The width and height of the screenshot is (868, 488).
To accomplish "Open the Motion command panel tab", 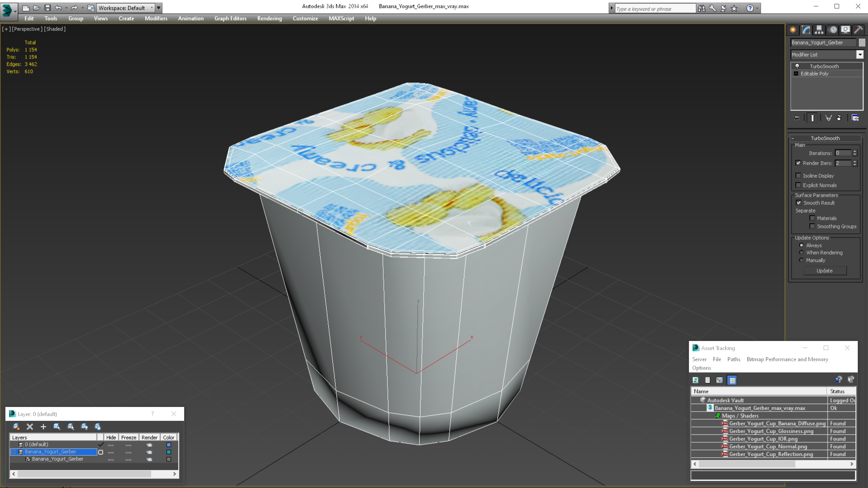I will [x=833, y=30].
